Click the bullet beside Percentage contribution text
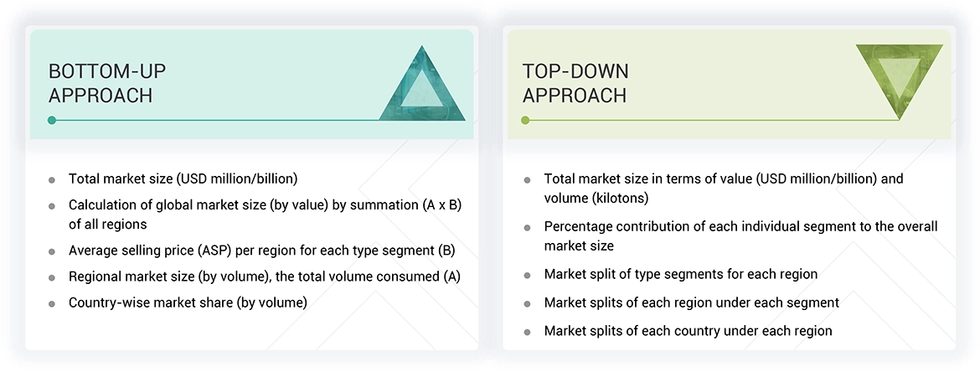980x372 pixels. pyautogui.click(x=527, y=228)
